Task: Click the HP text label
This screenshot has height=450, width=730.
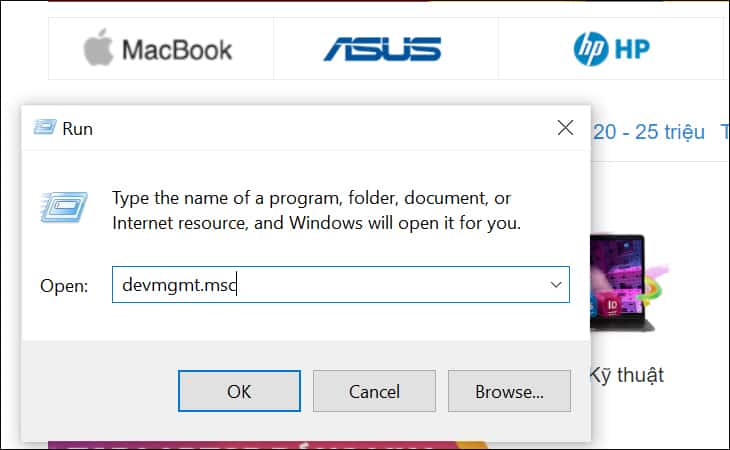Action: pyautogui.click(x=632, y=49)
